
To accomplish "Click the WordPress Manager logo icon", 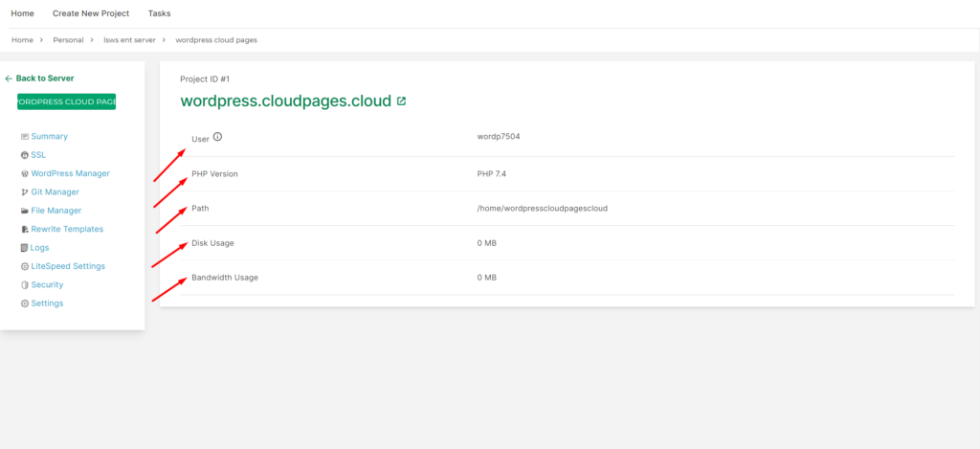I will 24,174.
